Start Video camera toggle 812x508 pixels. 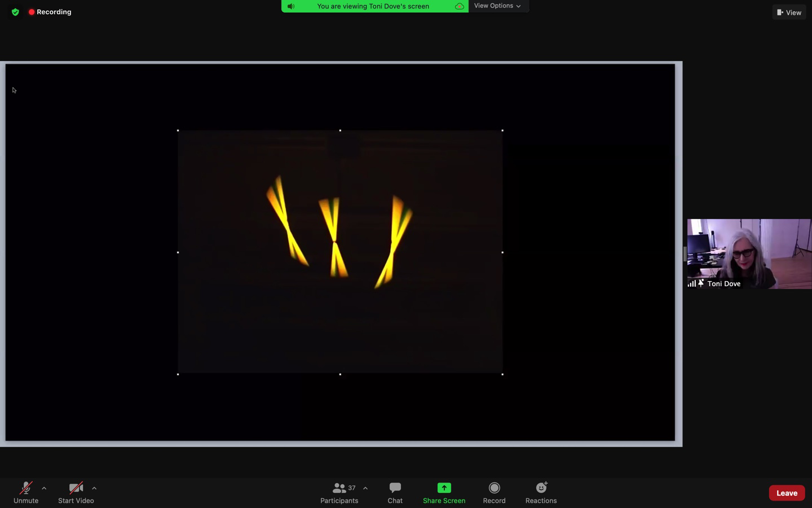[x=76, y=493]
